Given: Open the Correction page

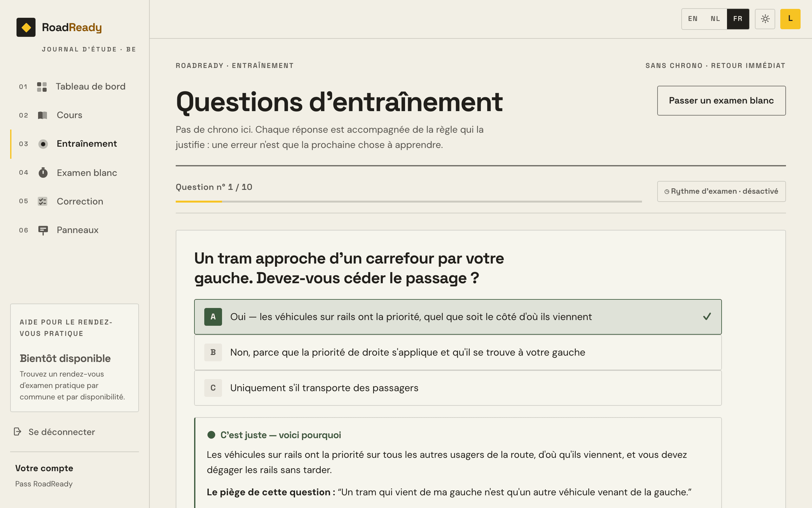Looking at the screenshot, I should [75, 201].
